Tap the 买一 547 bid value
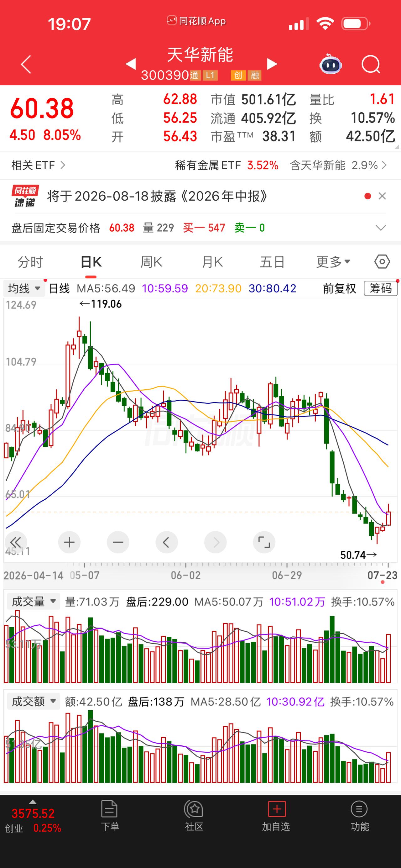The image size is (401, 868). pos(204,228)
